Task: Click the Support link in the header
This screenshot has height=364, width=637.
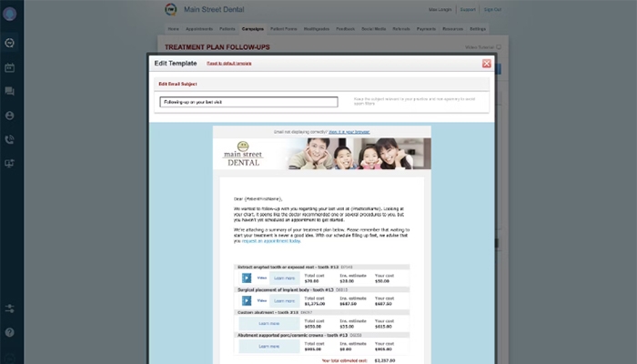Action: tap(468, 9)
